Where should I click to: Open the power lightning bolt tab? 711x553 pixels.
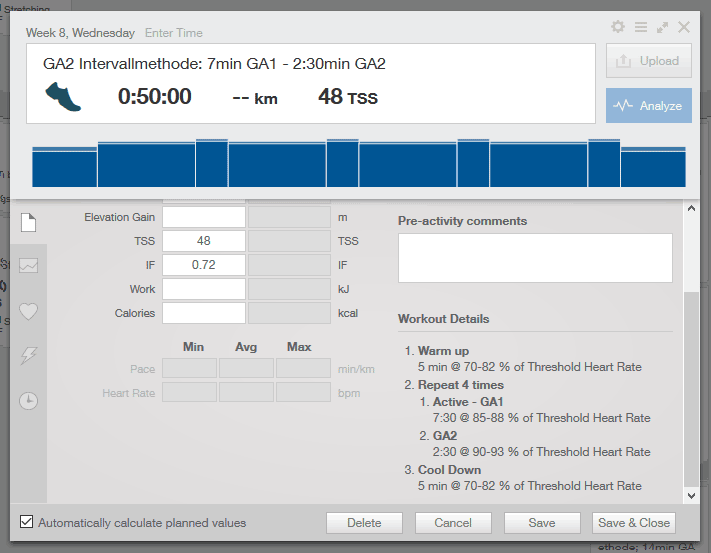pos(28,355)
